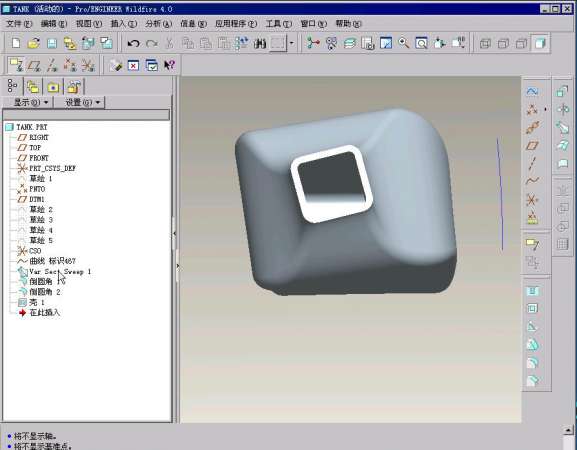Toggle annotation element display icon

tap(16, 65)
